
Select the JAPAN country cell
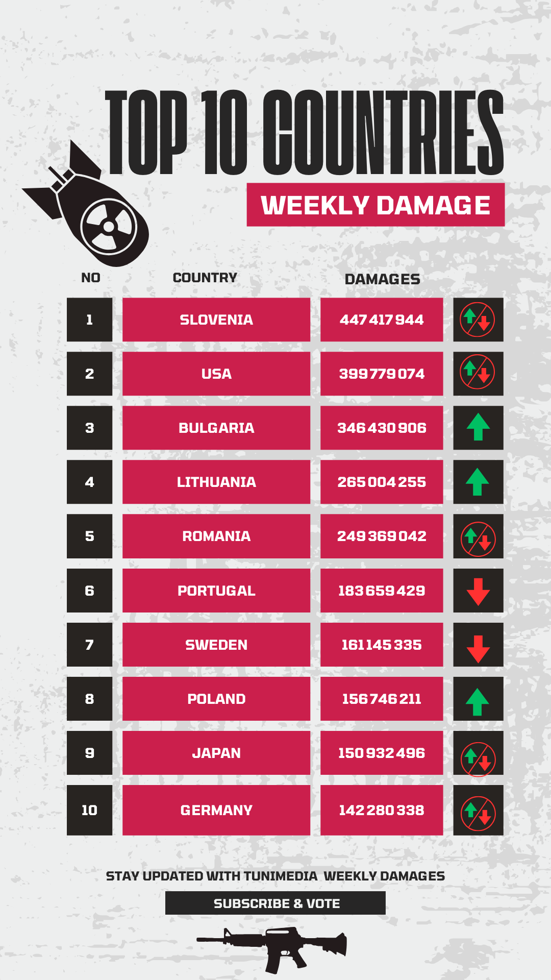[216, 753]
